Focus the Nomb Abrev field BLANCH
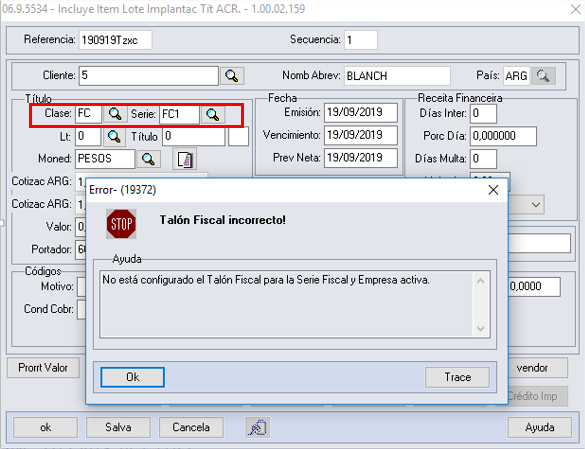This screenshot has width=585, height=449. 397,76
